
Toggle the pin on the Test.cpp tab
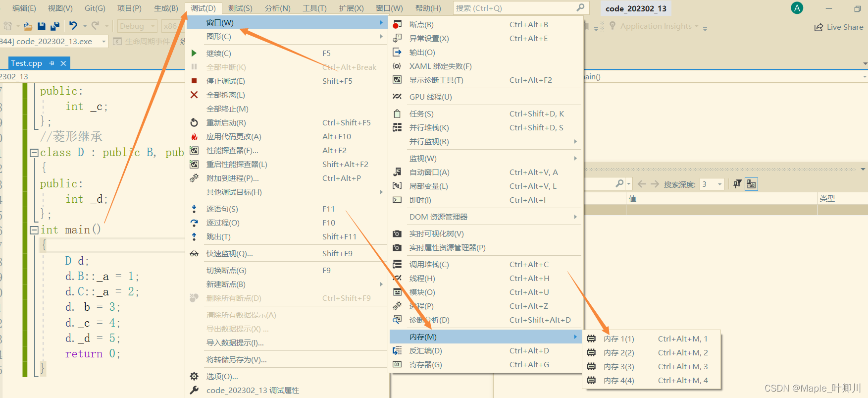coord(51,63)
